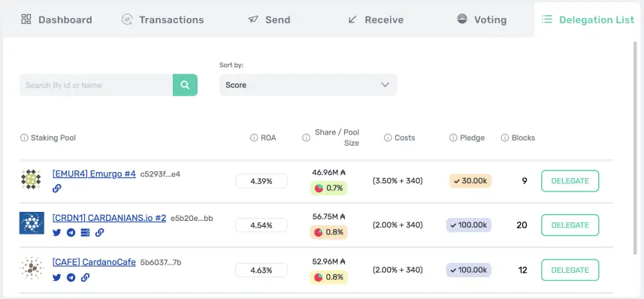The width and height of the screenshot is (644, 299).
Task: Click the CARDANIANS.io pool logo
Action: [x=32, y=223]
